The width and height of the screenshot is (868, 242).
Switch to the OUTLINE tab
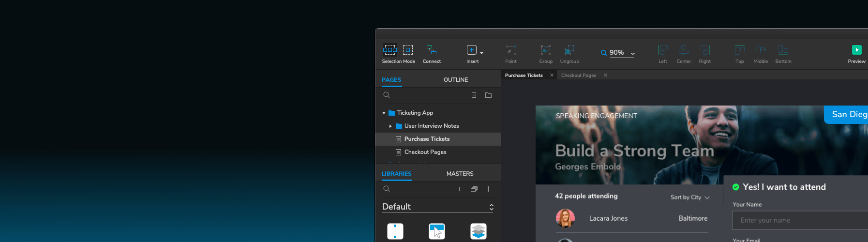[x=456, y=80]
